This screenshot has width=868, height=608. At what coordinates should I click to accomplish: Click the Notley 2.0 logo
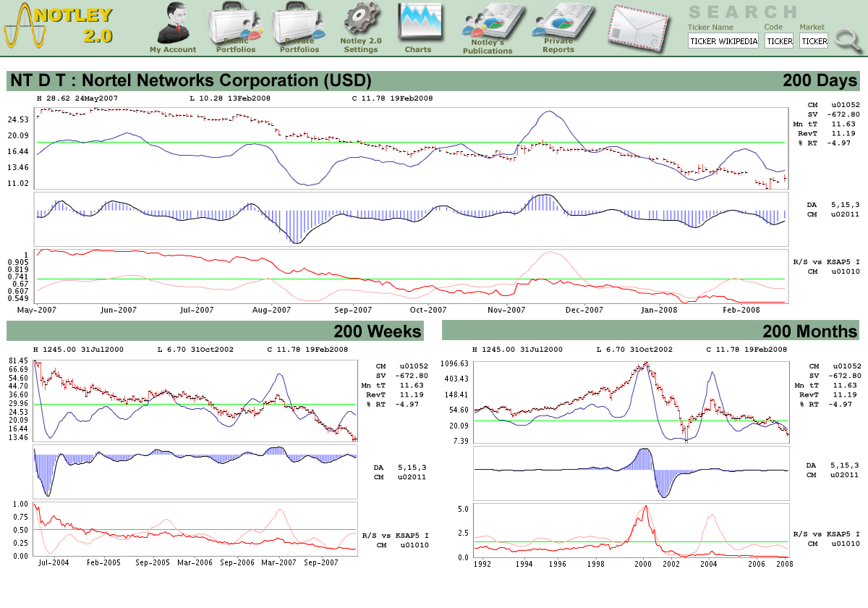(x=58, y=26)
